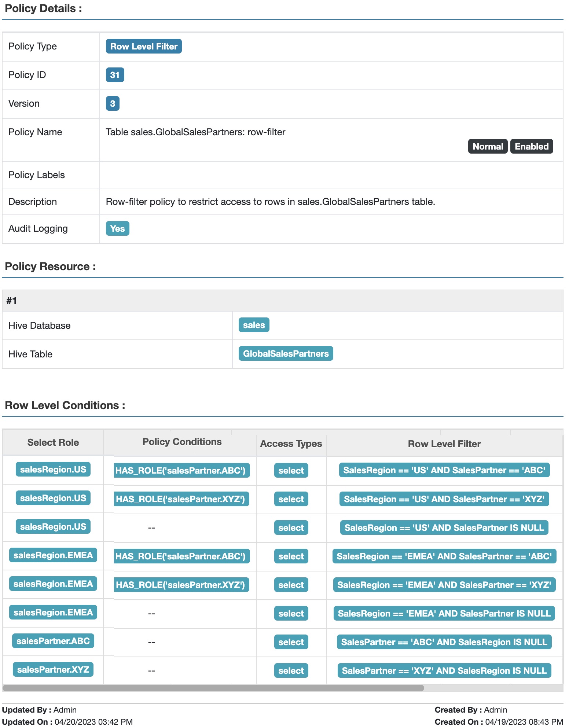Screen dimensions: 569x728
Task: Click the filter SalesPartner == 'XYZ' AND SalesRegion IS NULL
Action: (x=444, y=671)
